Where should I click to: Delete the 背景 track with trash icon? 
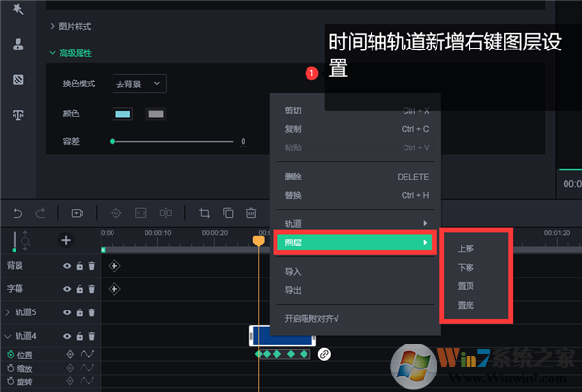pyautogui.click(x=92, y=266)
